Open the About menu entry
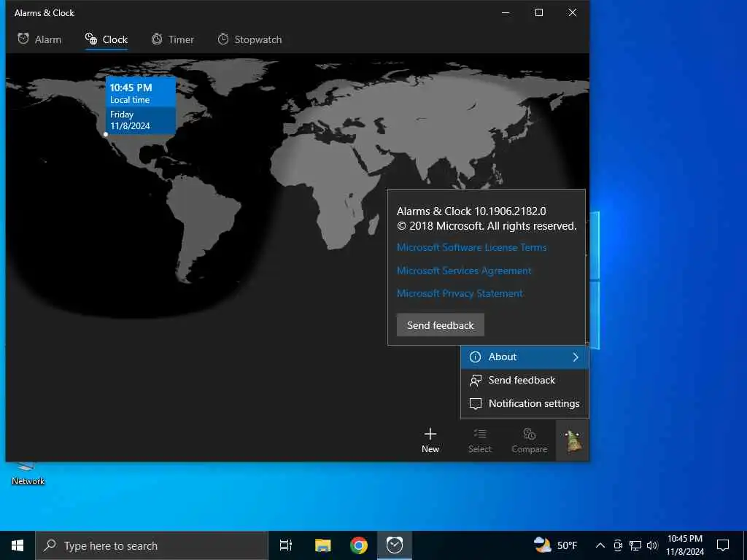The height and width of the screenshot is (560, 747). pos(525,357)
